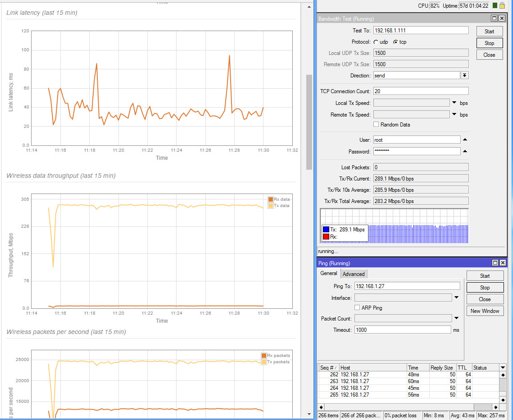
Task: Click the Tx/Rx Total Average value field
Action: (x=421, y=201)
